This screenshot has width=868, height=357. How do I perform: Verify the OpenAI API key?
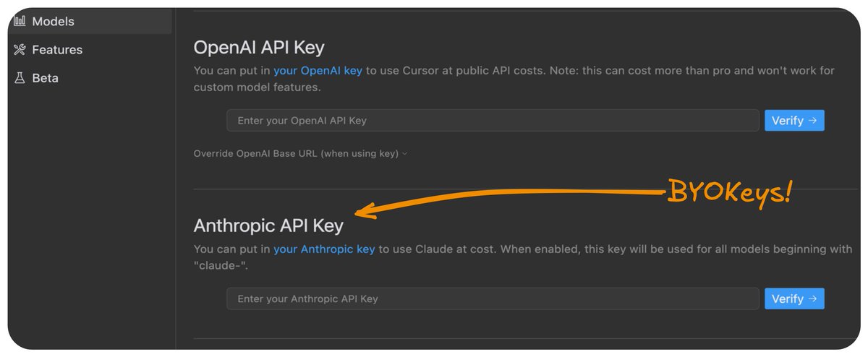coord(794,121)
